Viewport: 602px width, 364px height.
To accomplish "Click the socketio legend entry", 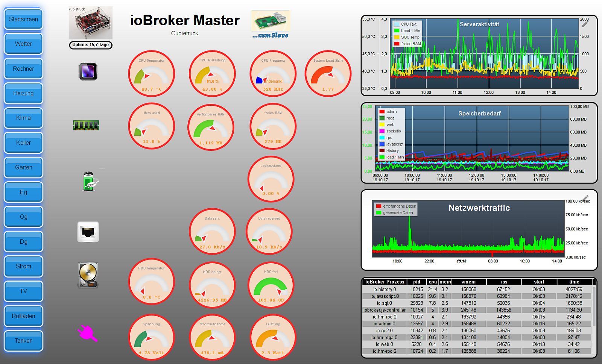I will point(391,131).
